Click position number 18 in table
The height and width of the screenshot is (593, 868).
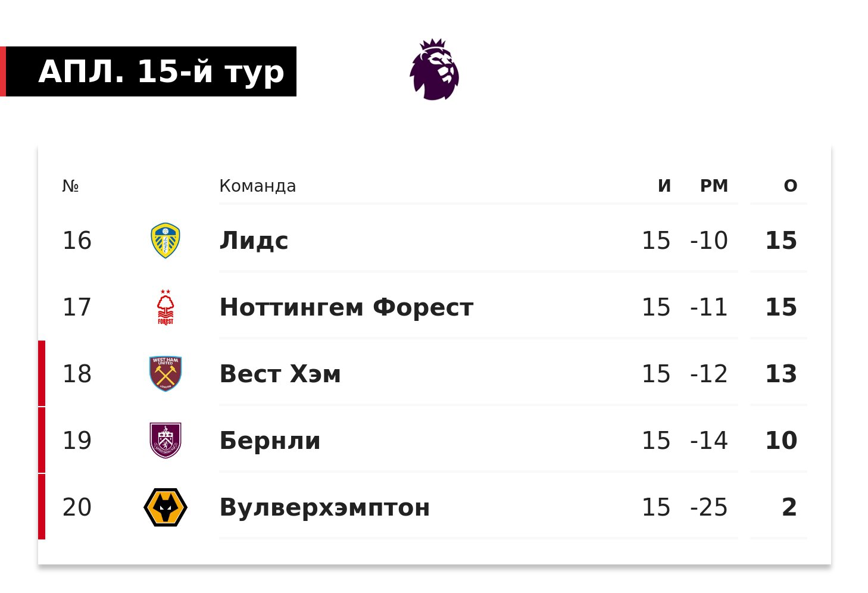click(77, 374)
